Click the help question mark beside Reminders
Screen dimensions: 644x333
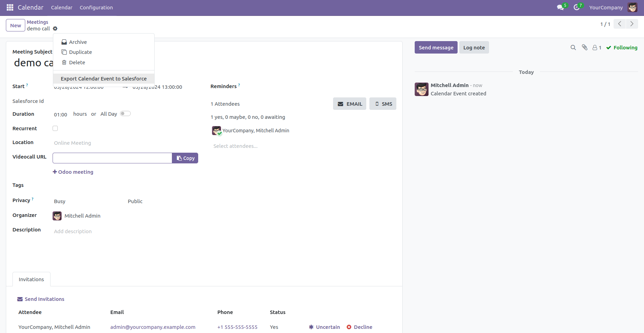pyautogui.click(x=239, y=85)
